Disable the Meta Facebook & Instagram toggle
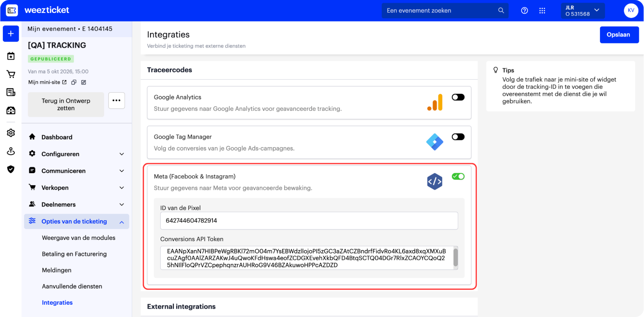This screenshot has width=644, height=317. [458, 176]
